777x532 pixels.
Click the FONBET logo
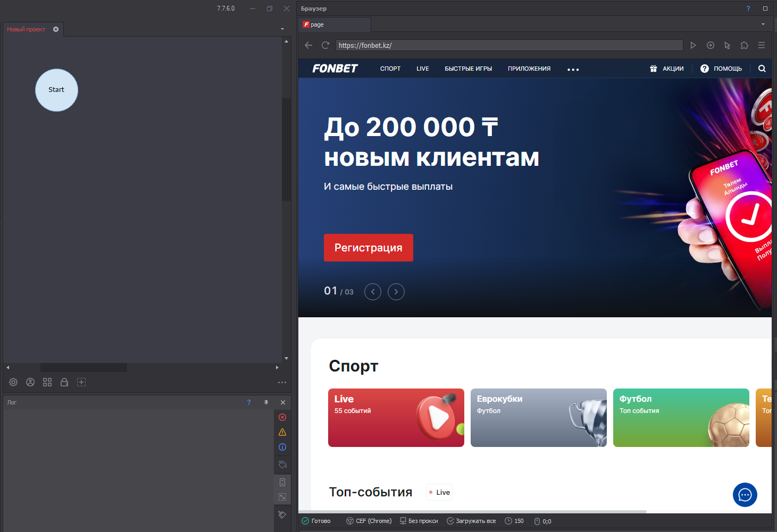(x=335, y=69)
